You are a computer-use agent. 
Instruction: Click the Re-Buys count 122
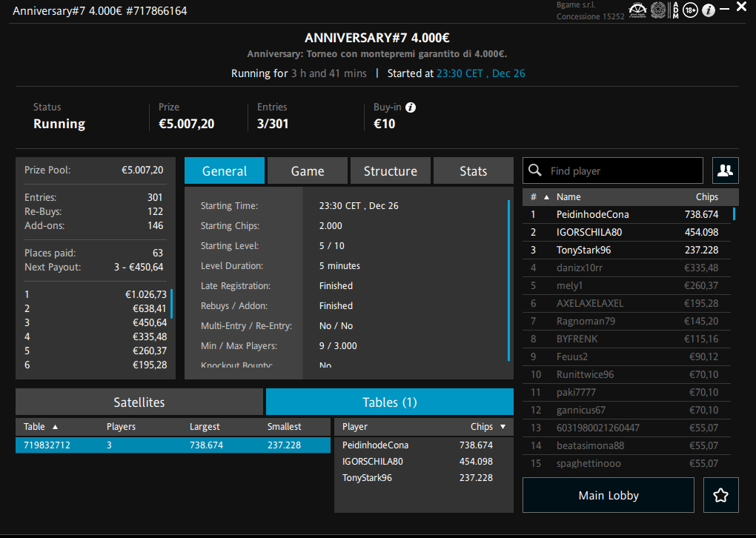(x=155, y=212)
